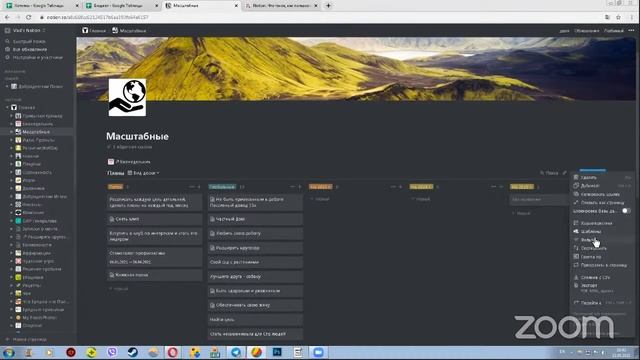Open Лучшего друга - собаку card
The height and width of the screenshot is (360, 640).
(x=256, y=276)
